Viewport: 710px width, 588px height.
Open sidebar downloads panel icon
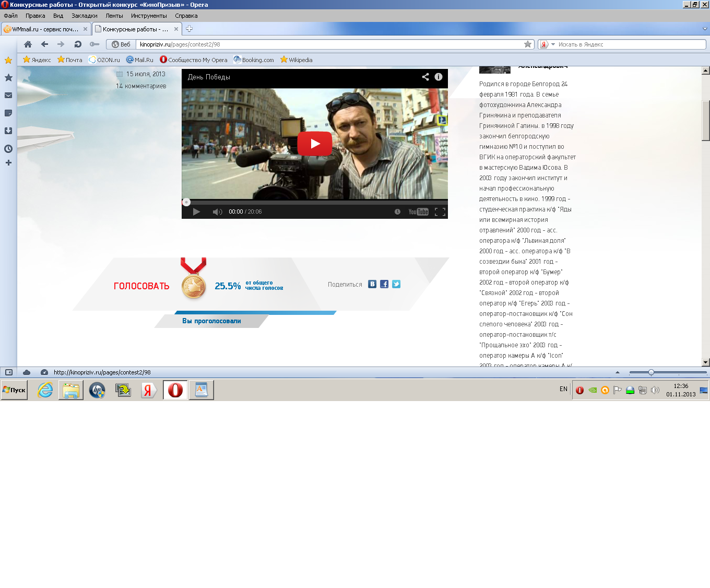(8, 131)
